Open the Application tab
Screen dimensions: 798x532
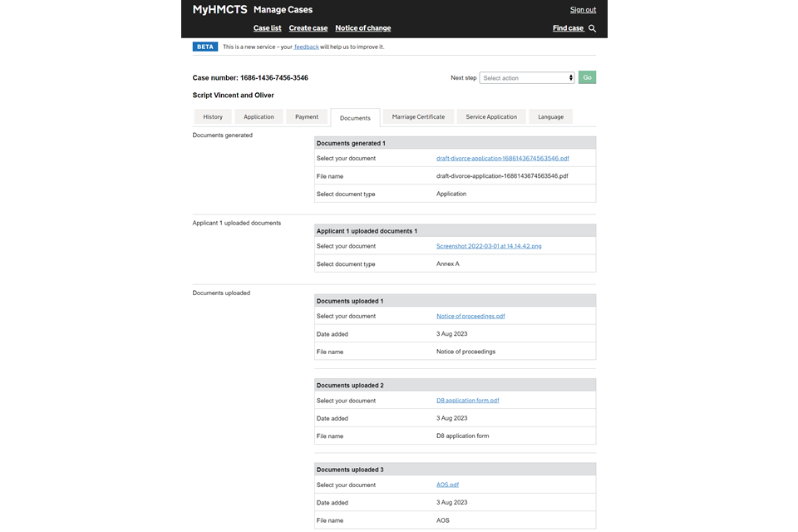(x=259, y=117)
